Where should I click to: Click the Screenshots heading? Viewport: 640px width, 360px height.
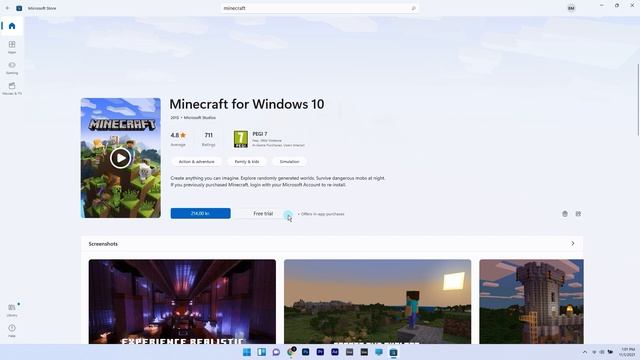pyautogui.click(x=103, y=244)
